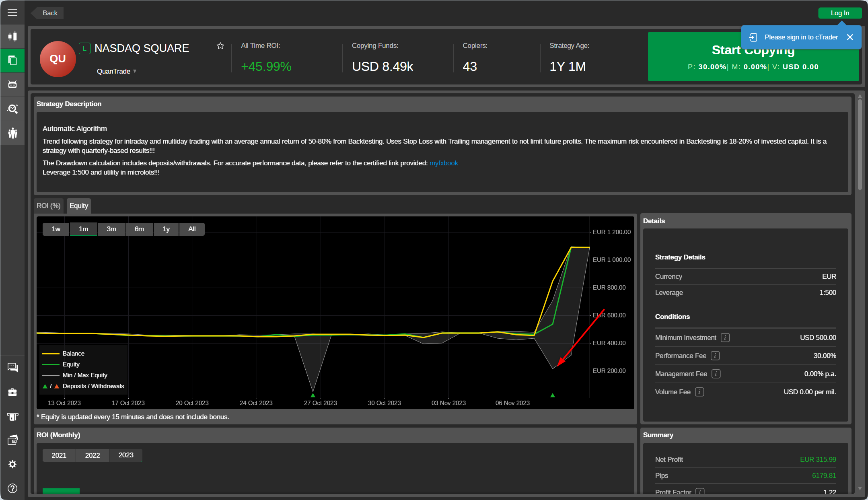Click the sign in icon in notification
The image size is (868, 500).
tap(753, 37)
